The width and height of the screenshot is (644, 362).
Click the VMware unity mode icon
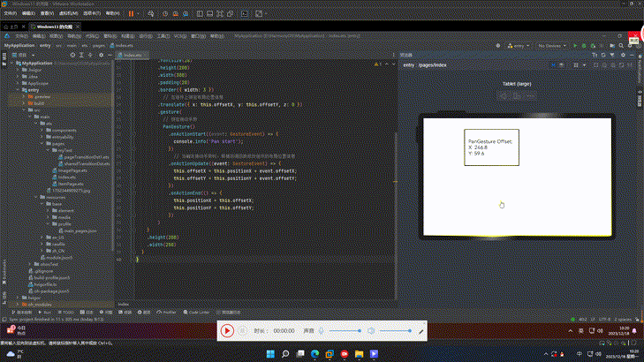[230, 13]
